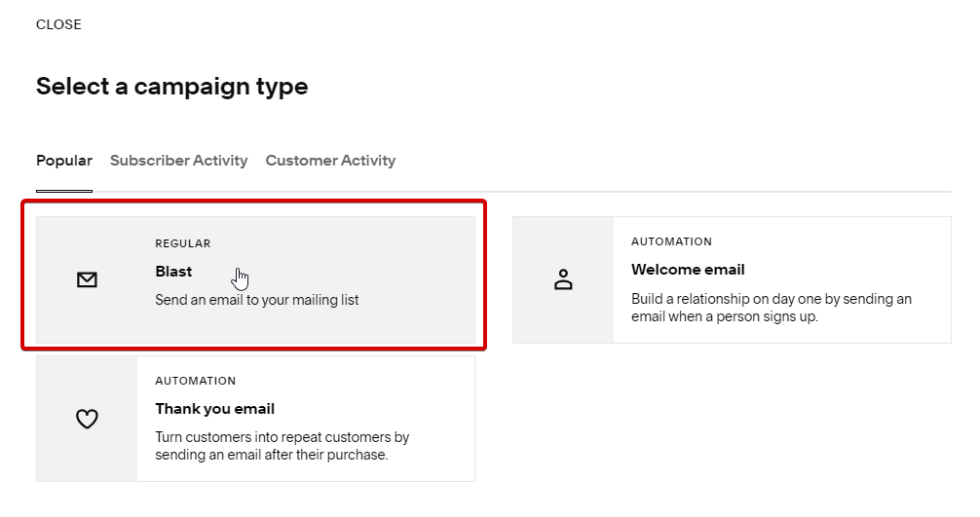Go to the Customer Activity tab

pyautogui.click(x=330, y=161)
